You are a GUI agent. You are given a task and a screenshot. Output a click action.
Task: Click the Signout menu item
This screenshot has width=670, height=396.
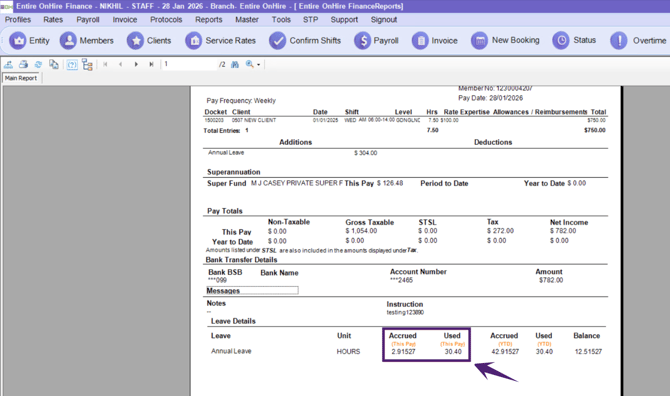384,20
